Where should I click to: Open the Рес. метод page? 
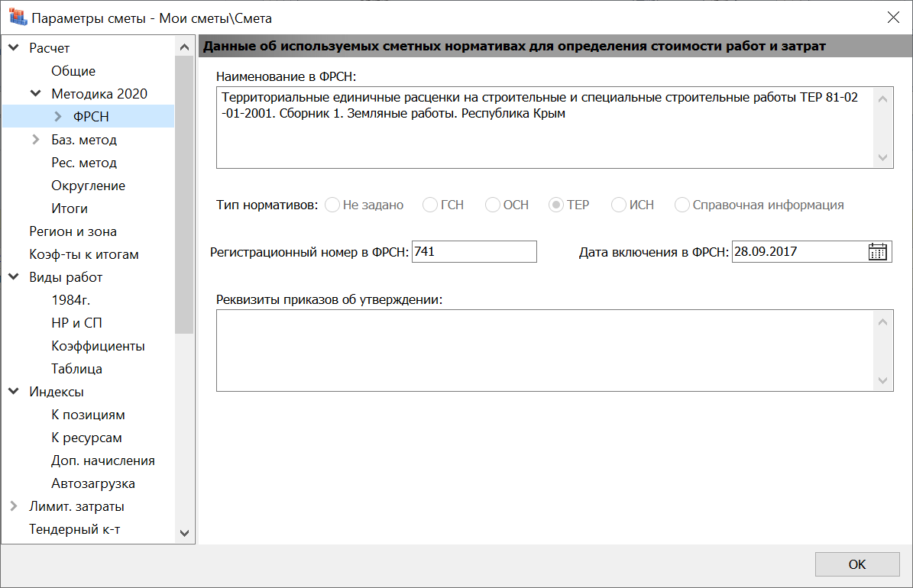(x=84, y=163)
